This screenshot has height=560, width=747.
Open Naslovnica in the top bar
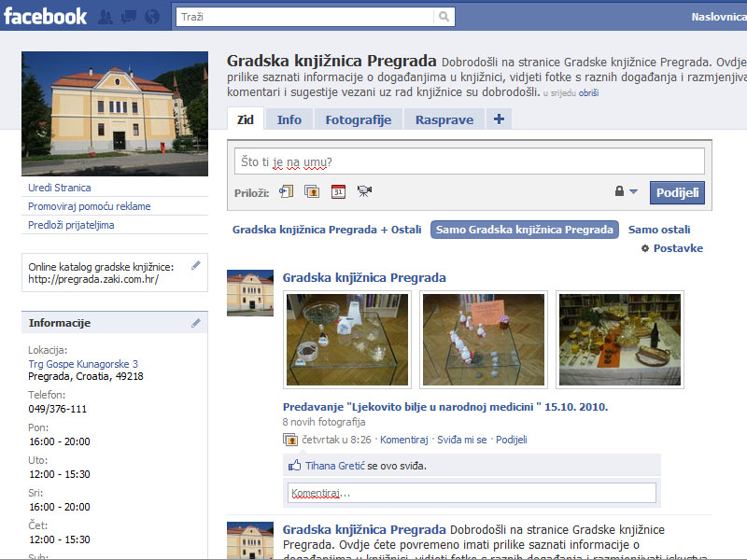click(719, 17)
